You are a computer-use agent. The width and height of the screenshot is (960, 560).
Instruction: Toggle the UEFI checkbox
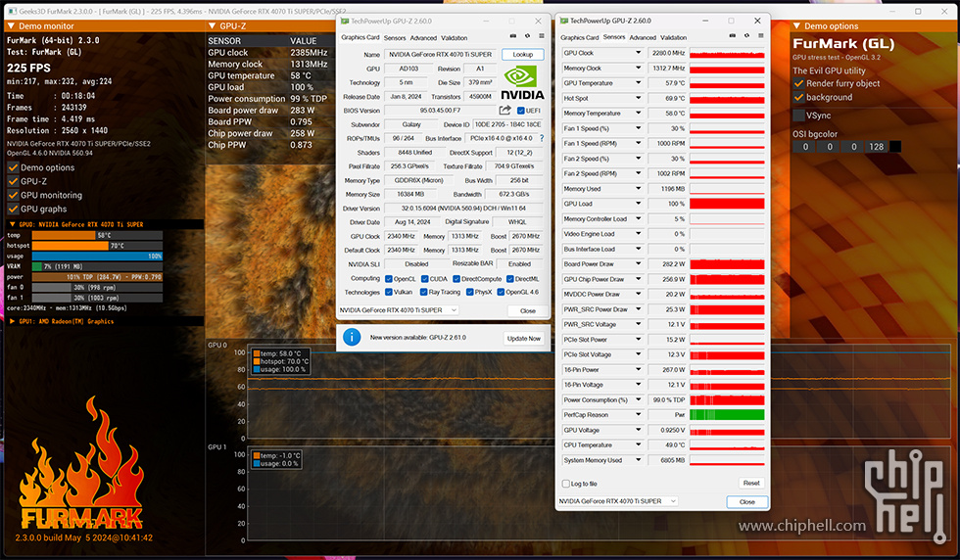[520, 111]
